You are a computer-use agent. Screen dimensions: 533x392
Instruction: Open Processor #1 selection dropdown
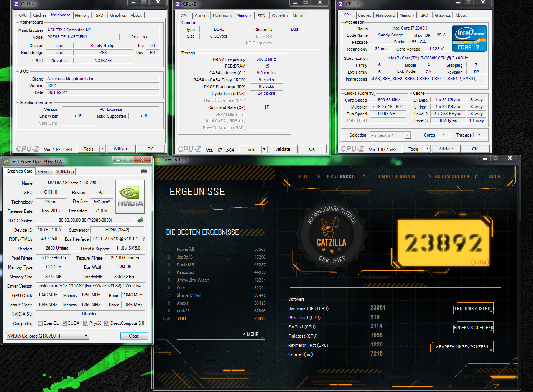coord(390,135)
